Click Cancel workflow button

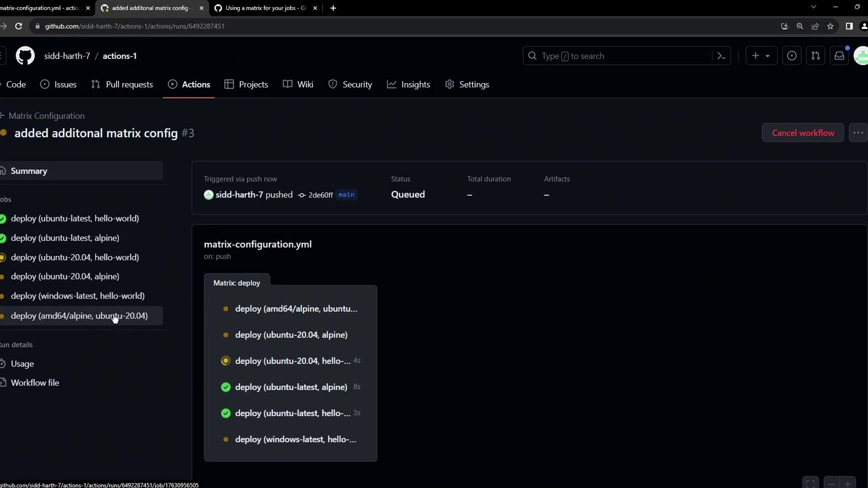coord(802,133)
